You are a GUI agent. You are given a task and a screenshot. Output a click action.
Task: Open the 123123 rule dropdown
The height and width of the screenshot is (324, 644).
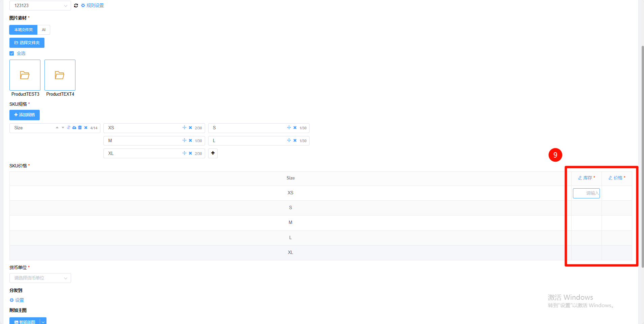pyautogui.click(x=40, y=6)
